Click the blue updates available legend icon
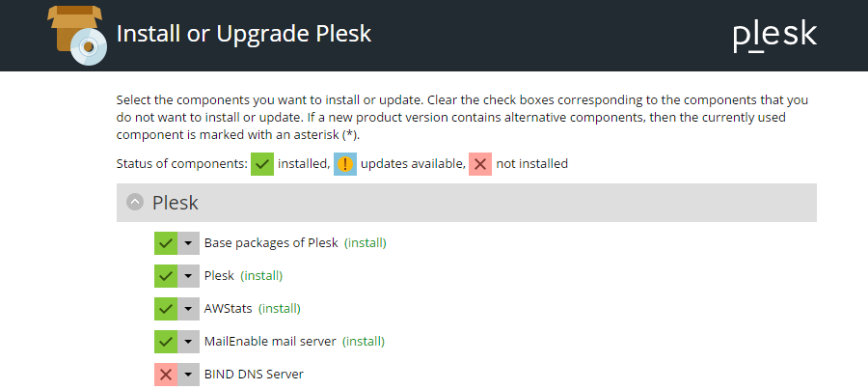This screenshot has width=868, height=390. pos(345,164)
